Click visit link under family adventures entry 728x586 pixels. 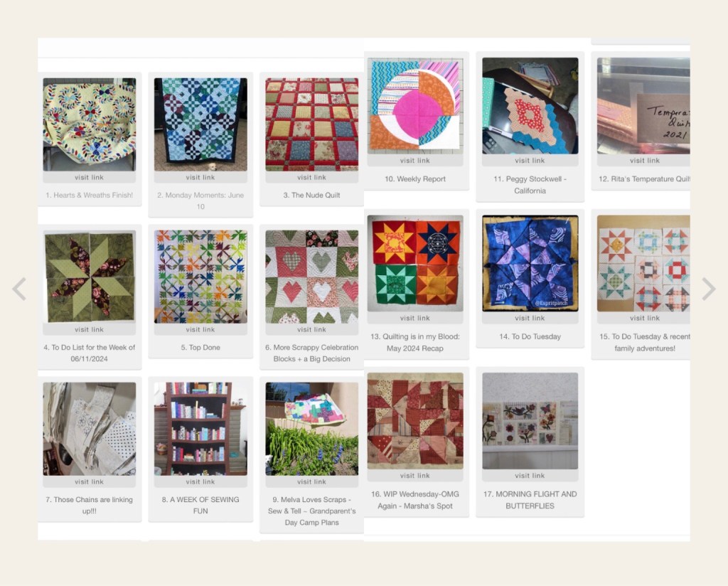pyautogui.click(x=643, y=318)
